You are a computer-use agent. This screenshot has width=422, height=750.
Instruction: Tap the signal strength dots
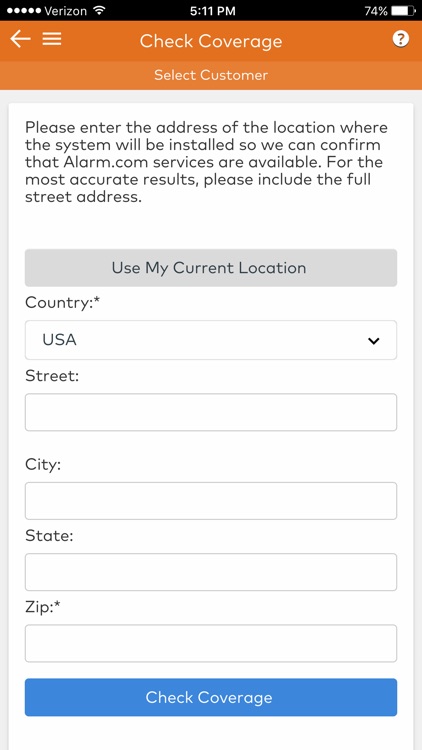click(x=23, y=11)
